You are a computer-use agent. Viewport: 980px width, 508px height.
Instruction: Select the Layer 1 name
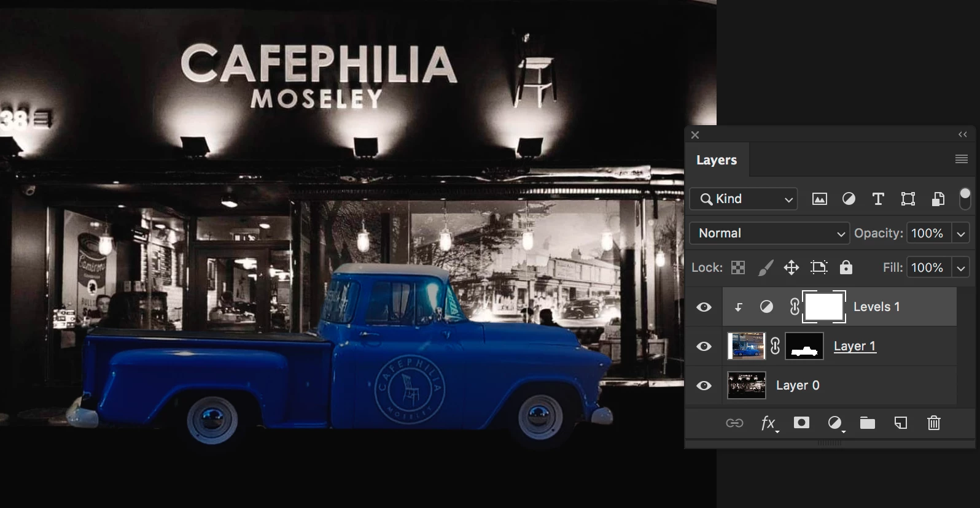pyautogui.click(x=855, y=347)
